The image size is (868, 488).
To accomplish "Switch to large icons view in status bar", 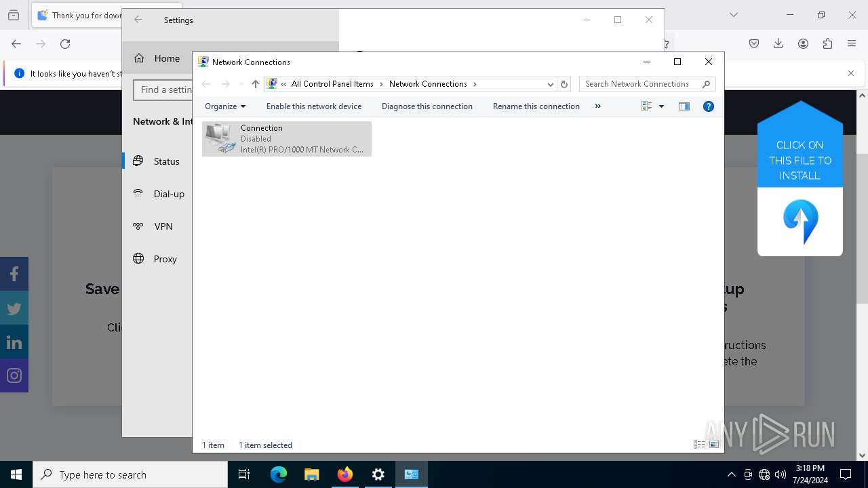I will point(714,445).
